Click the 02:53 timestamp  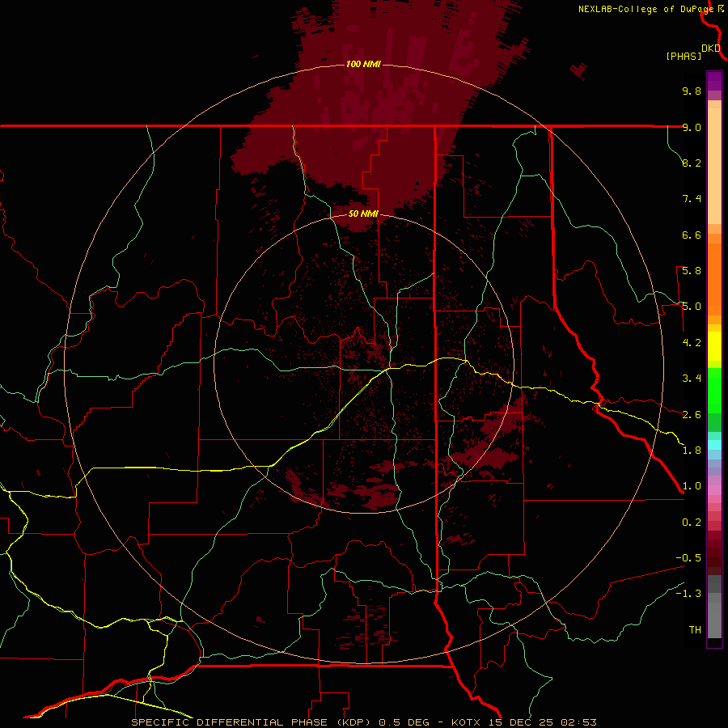pos(578,722)
